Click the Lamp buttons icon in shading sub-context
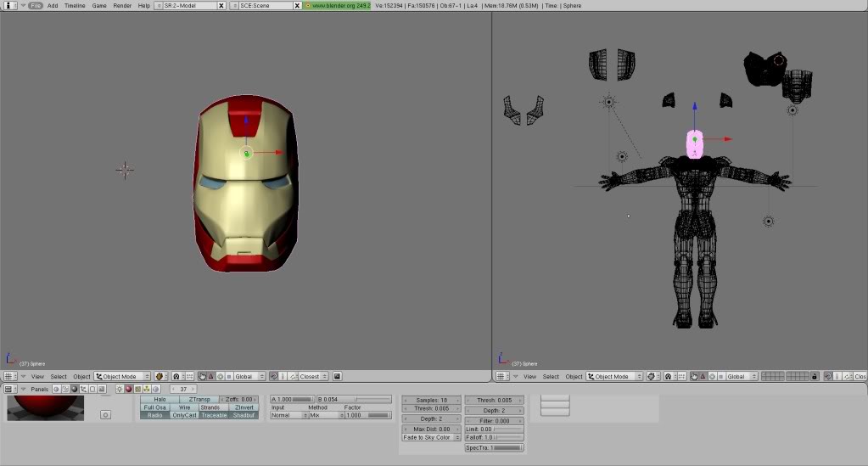Image resolution: width=868 pixels, height=466 pixels. pos(120,389)
